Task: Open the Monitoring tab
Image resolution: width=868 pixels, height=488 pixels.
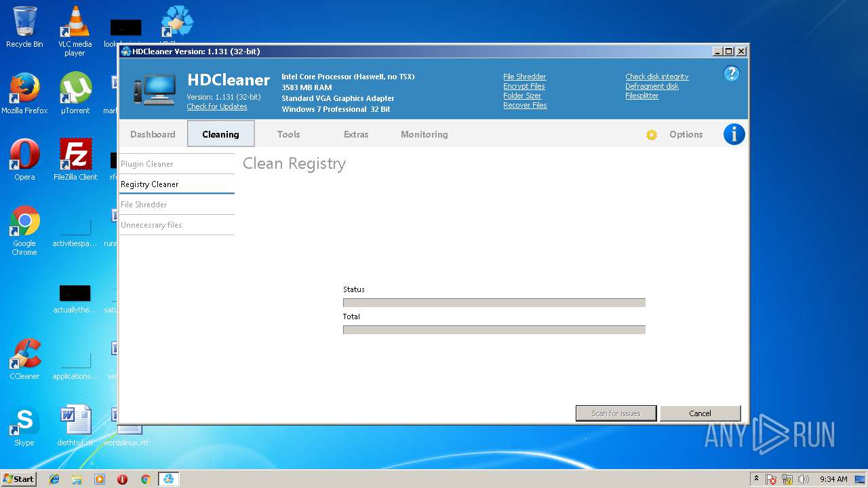Action: [424, 134]
